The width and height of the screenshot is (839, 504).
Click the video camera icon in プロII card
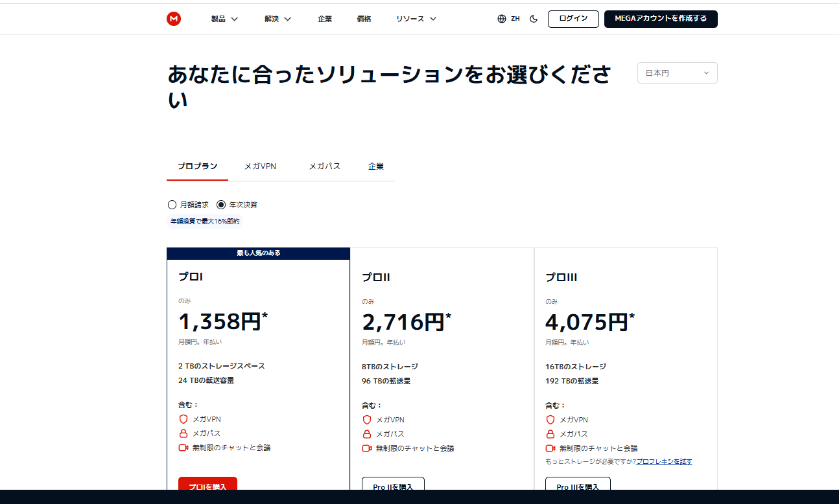[x=367, y=448]
